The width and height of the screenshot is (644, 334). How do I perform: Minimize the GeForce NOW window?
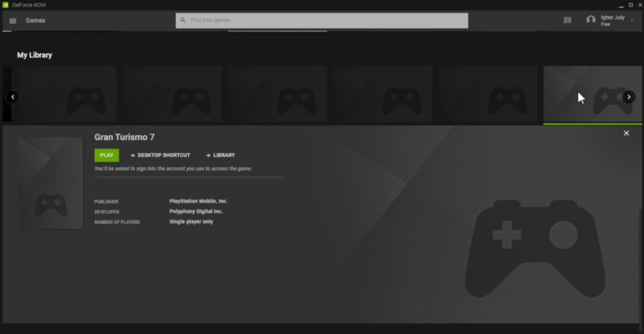point(621,5)
